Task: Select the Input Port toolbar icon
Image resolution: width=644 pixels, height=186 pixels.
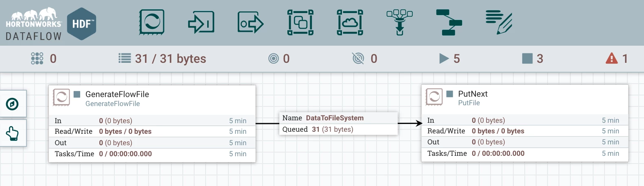Action: tap(201, 22)
